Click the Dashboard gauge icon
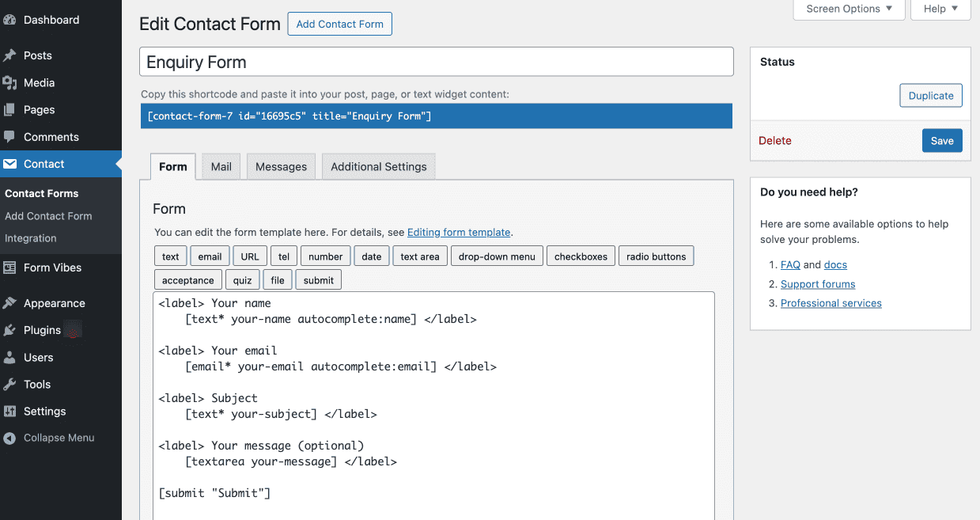The width and height of the screenshot is (980, 520). click(x=9, y=20)
